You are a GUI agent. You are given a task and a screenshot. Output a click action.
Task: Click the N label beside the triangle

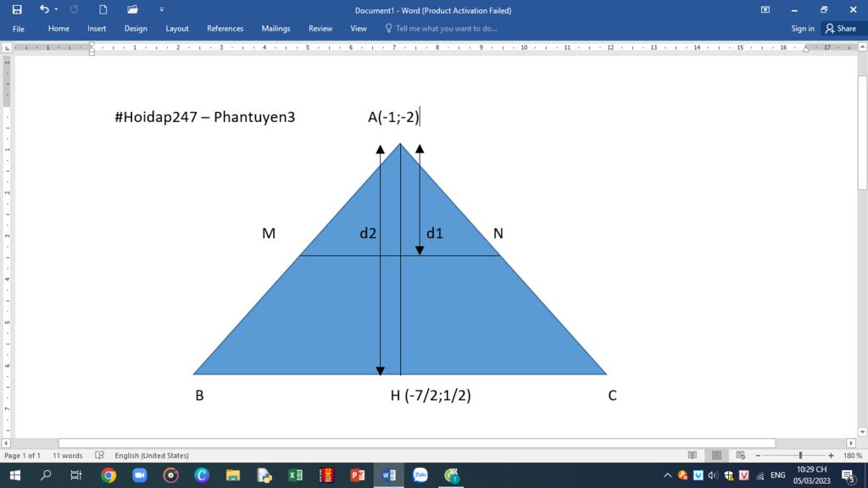pyautogui.click(x=498, y=234)
